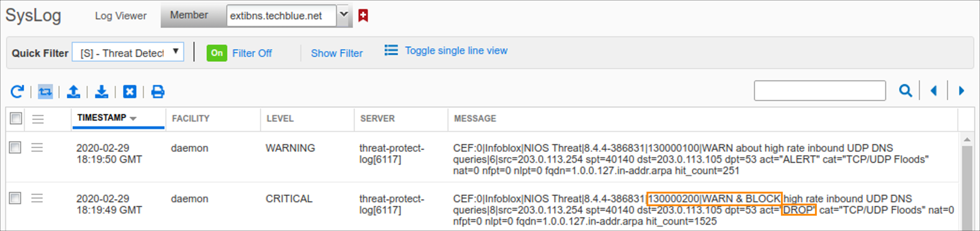This screenshot has width=980, height=231.
Task: Select the WARNING log row checkbox
Action: (x=15, y=148)
